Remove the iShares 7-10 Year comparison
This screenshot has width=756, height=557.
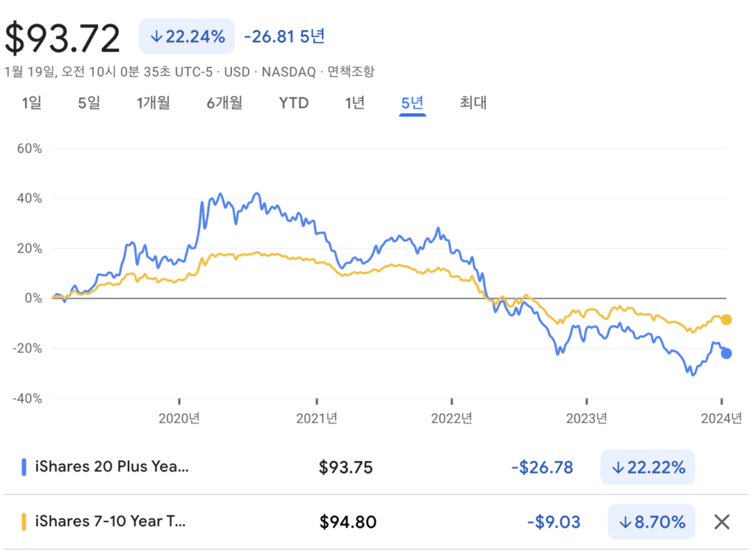722,522
